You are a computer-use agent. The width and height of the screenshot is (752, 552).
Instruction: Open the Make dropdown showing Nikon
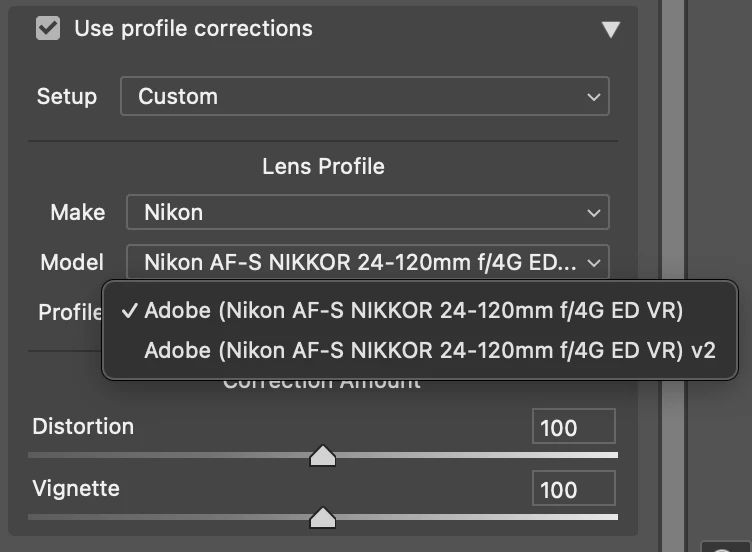pyautogui.click(x=368, y=212)
